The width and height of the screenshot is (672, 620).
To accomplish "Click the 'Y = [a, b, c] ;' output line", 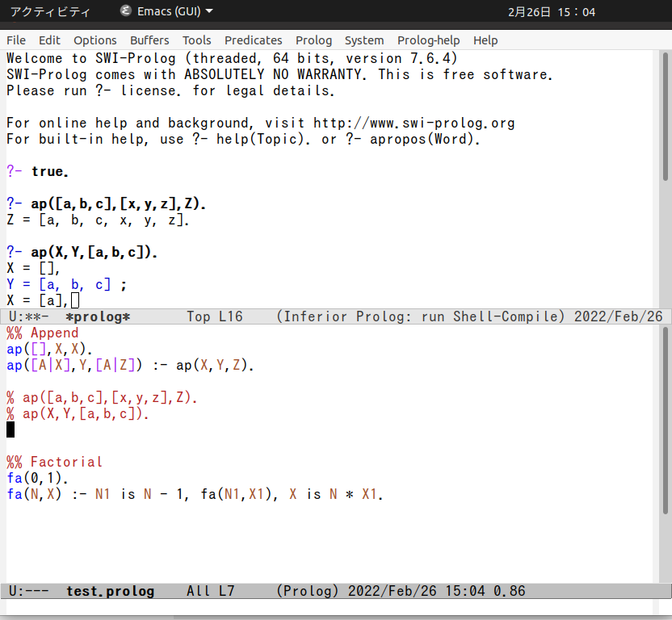I will pos(66,284).
